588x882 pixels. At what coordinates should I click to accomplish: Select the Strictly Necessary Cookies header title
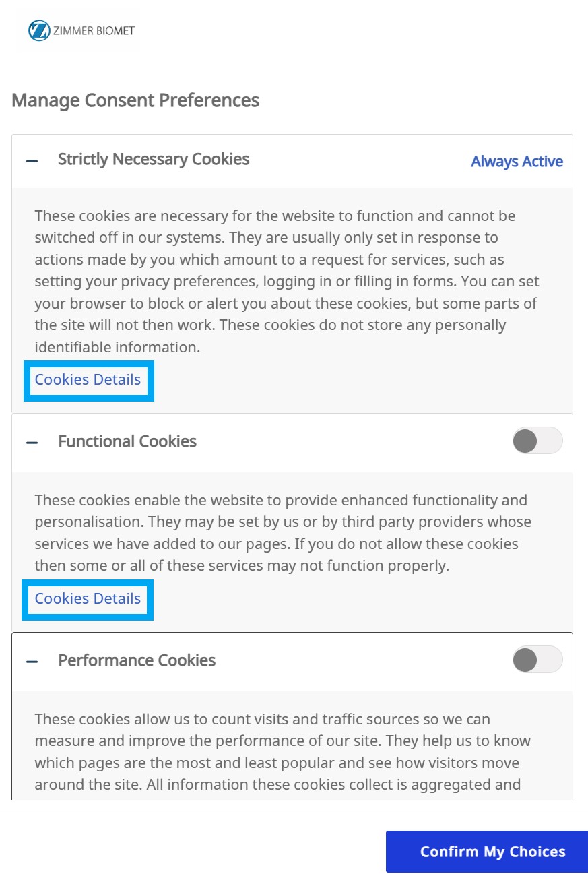pos(154,160)
